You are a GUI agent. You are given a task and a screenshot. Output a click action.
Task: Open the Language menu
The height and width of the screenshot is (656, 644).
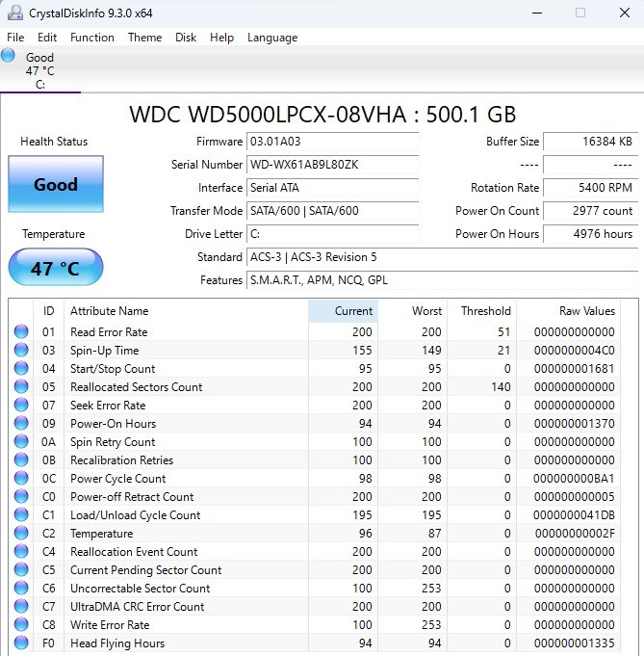point(272,38)
